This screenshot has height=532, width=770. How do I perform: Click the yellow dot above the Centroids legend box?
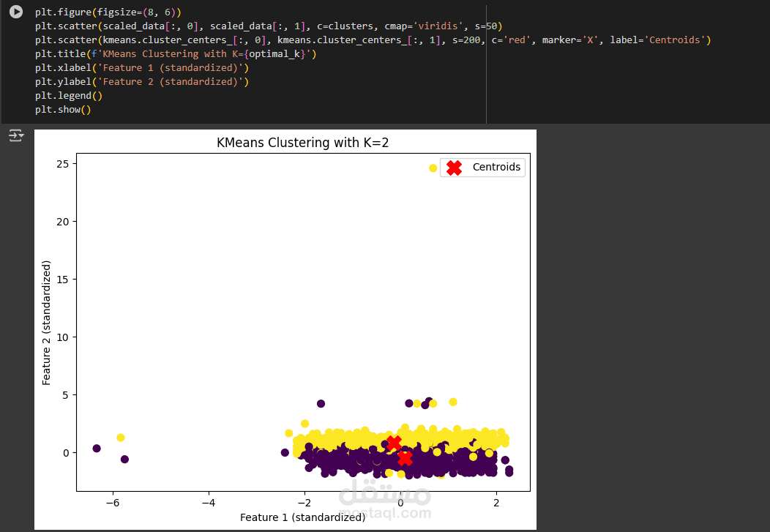tap(433, 168)
